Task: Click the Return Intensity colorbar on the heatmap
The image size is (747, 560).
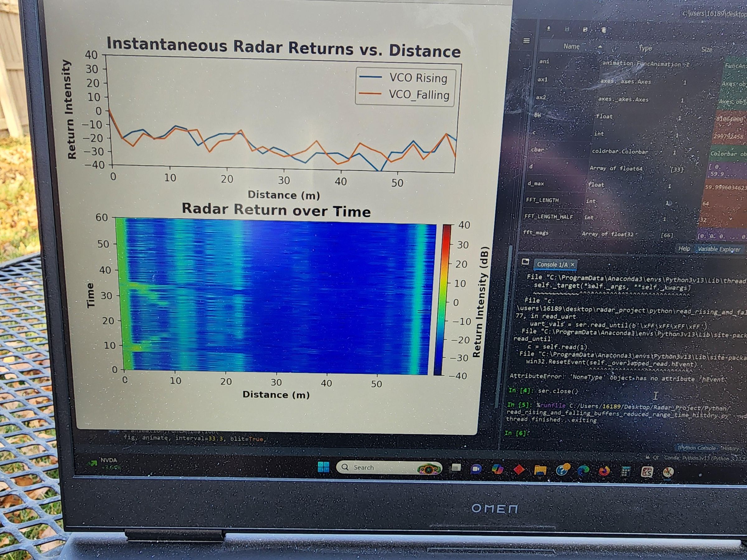Action: pyautogui.click(x=442, y=300)
